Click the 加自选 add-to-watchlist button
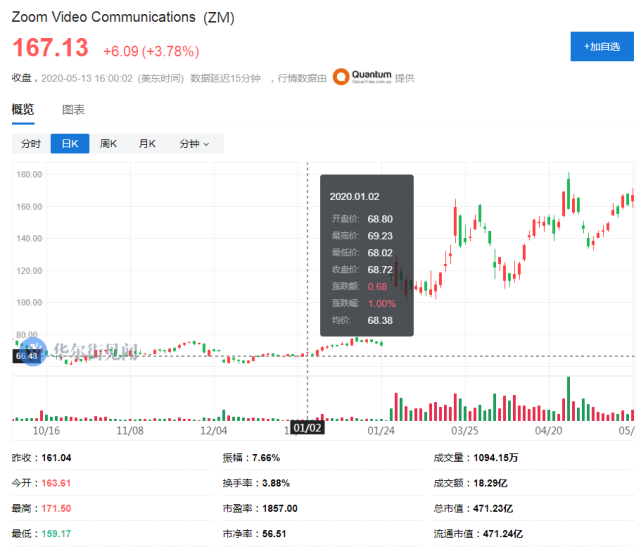The height and width of the screenshot is (547, 641). pos(602,46)
